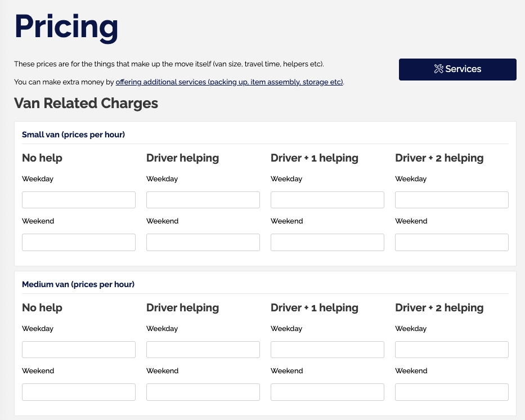Focus Medium van Driver + 1 Weekend field
The width and height of the screenshot is (525, 420).
327,392
